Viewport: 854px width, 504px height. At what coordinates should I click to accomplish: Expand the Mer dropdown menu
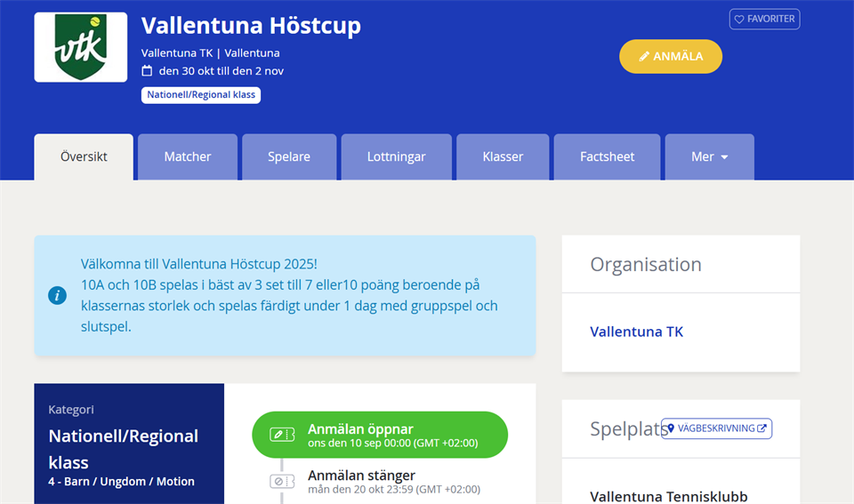coord(709,156)
